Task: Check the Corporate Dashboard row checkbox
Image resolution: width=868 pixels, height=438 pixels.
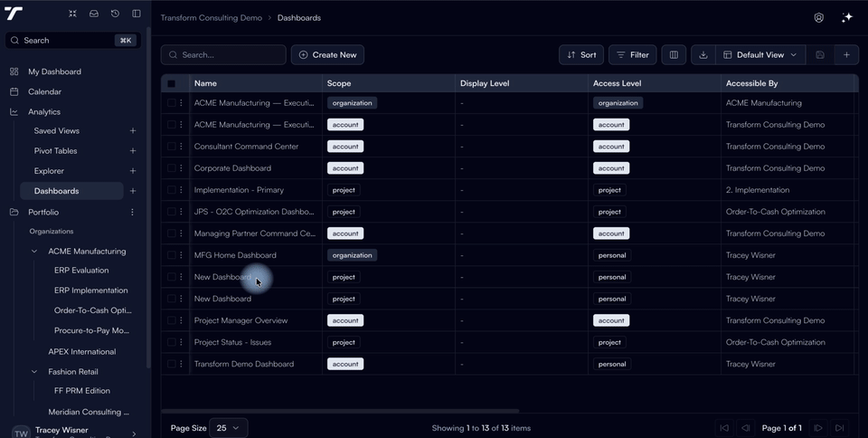Action: tap(171, 167)
